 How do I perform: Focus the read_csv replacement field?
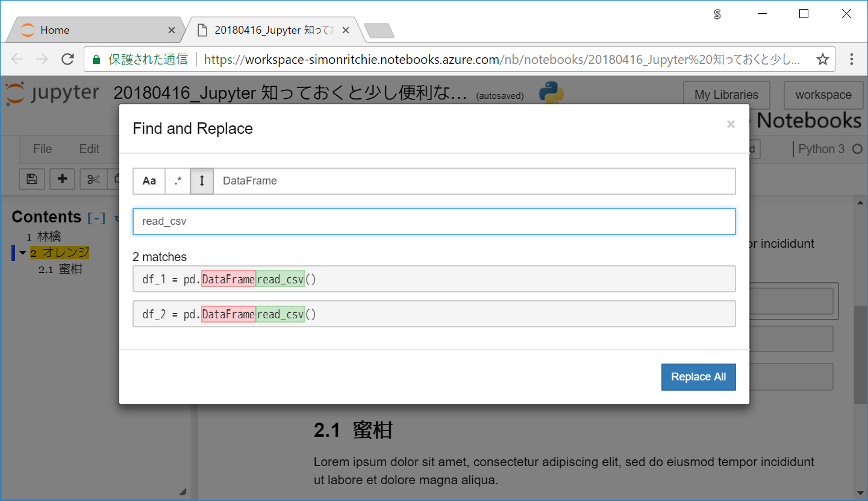click(x=434, y=221)
